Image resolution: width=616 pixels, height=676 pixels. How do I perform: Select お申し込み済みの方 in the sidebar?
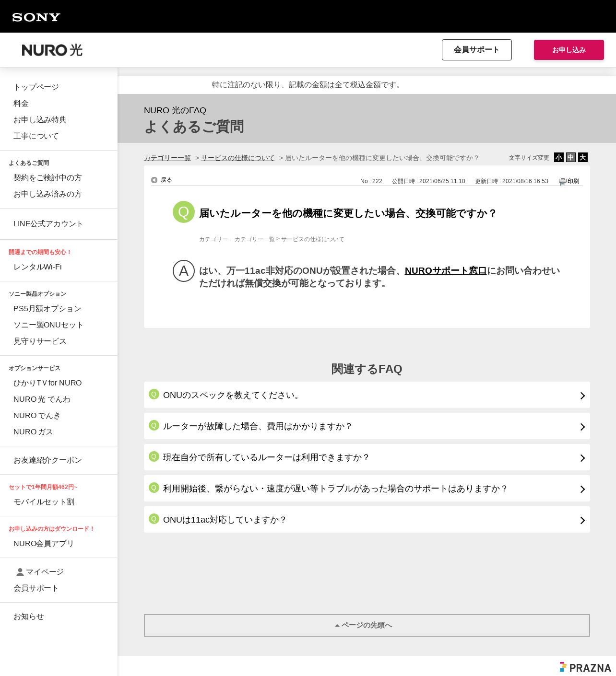47,194
